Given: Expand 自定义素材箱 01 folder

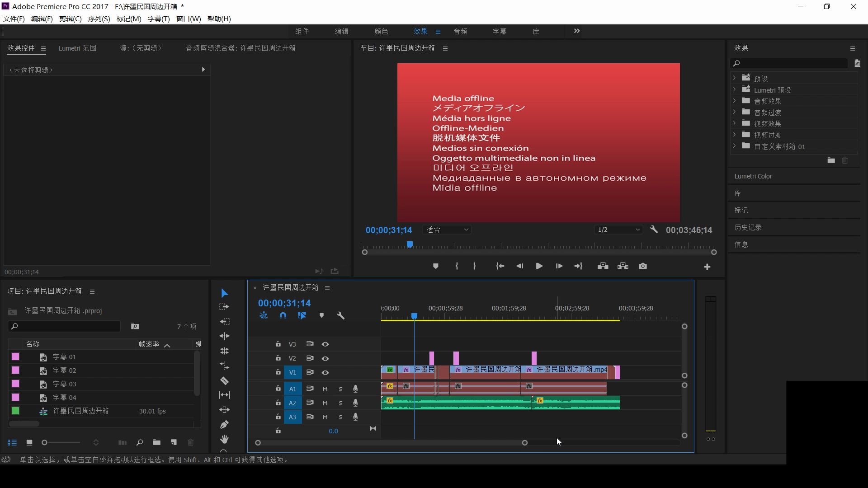Looking at the screenshot, I should [x=735, y=145].
